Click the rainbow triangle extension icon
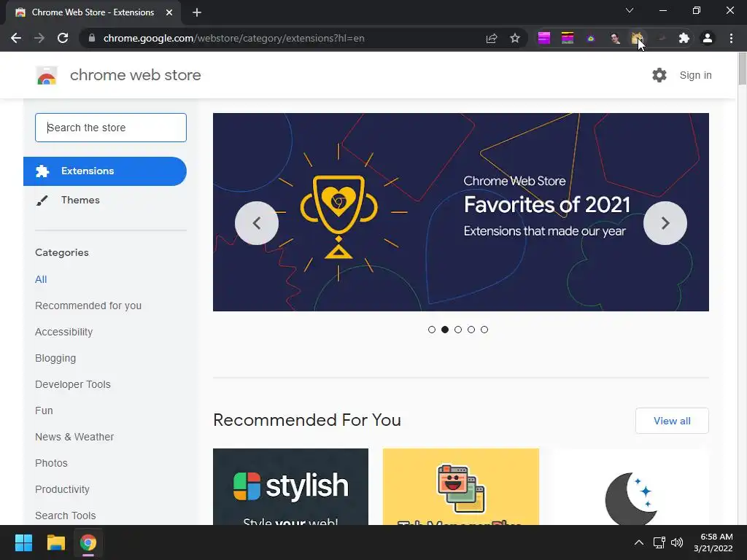 pyautogui.click(x=591, y=38)
